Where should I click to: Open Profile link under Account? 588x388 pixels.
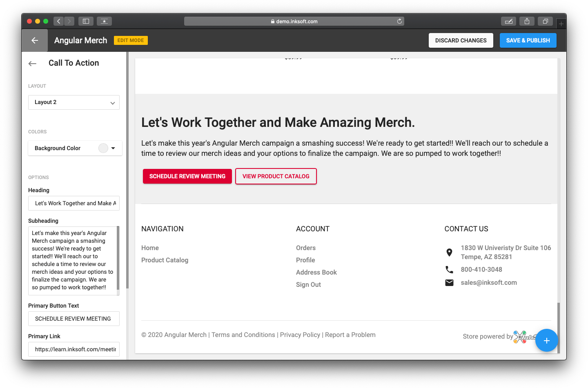[305, 260]
